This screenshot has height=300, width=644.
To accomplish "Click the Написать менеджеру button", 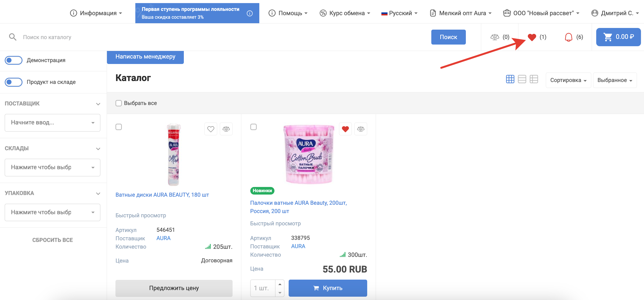I will coord(145,57).
